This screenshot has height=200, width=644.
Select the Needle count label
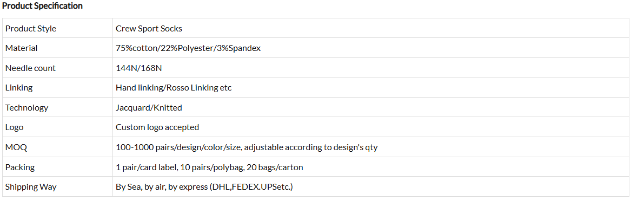click(30, 68)
